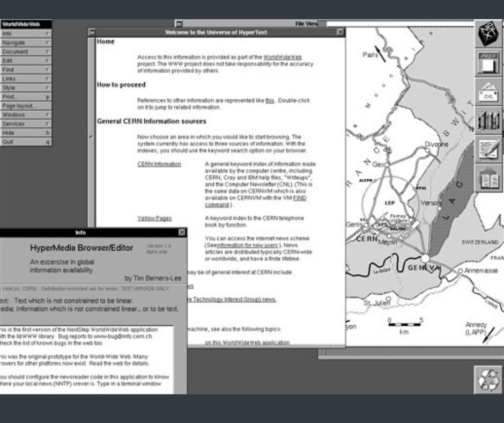The width and height of the screenshot is (504, 423).
Task: Follow the 'on this WorldWideWeb application' link
Action: 247,342
